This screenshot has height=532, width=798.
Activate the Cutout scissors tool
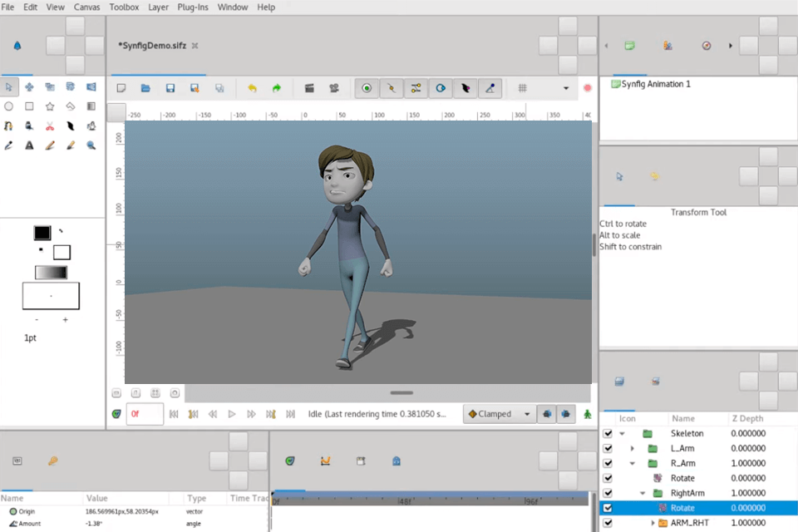pyautogui.click(x=50, y=126)
